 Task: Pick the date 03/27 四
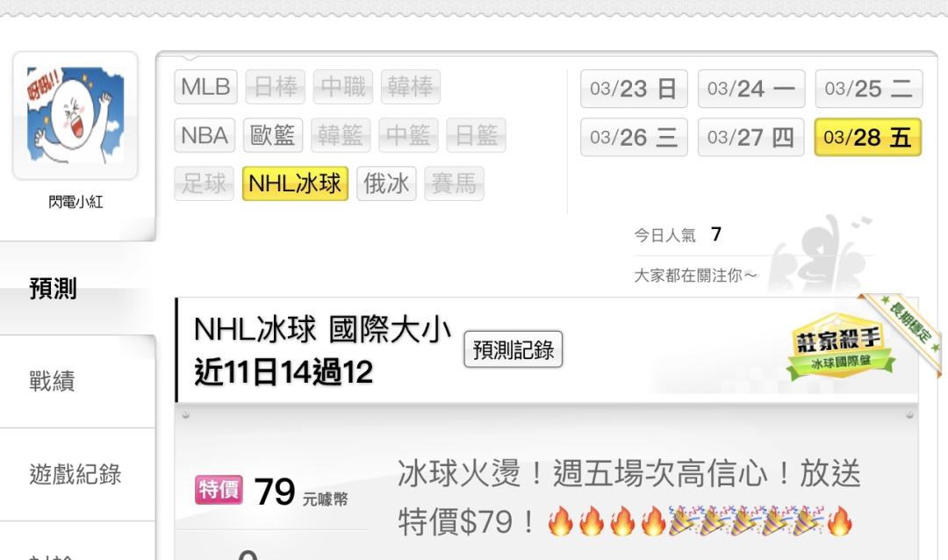(751, 137)
